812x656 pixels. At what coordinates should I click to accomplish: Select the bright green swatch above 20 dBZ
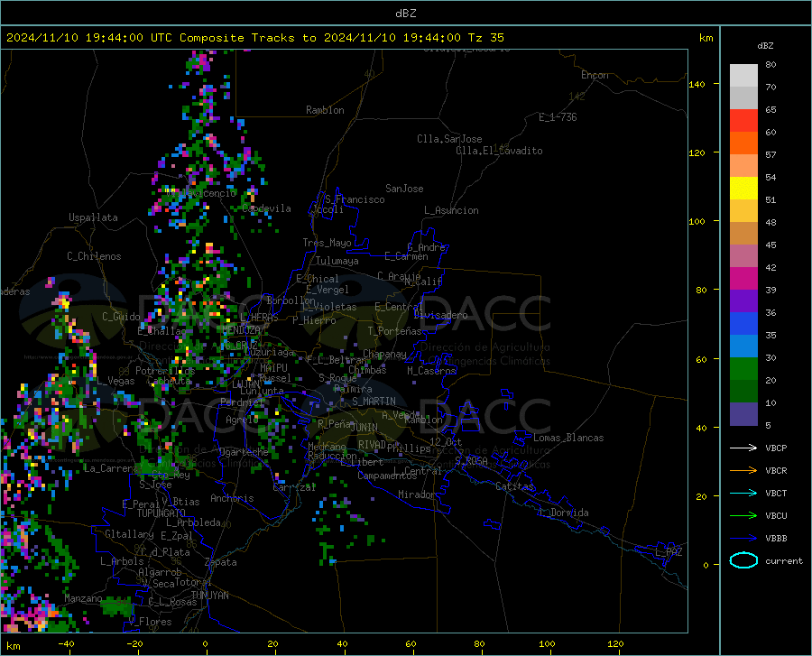tap(743, 369)
